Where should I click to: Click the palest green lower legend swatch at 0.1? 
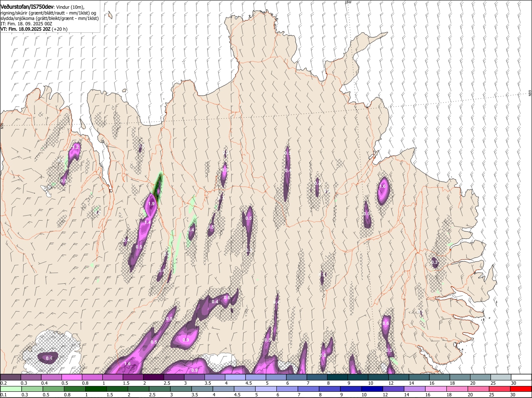11,389
